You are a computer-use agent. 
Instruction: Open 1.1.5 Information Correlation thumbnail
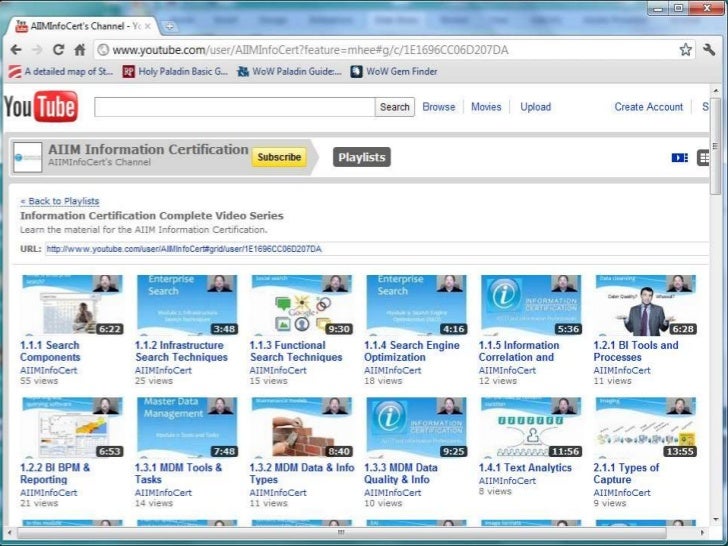[531, 305]
